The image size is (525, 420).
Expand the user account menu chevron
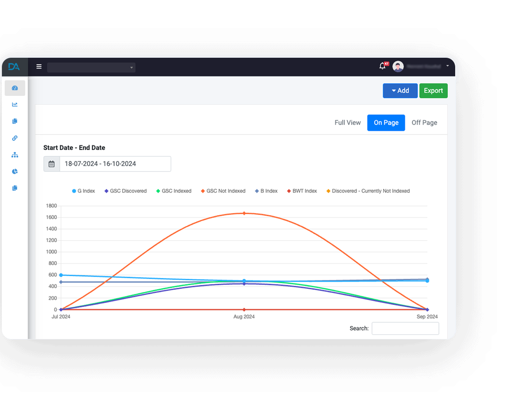pyautogui.click(x=447, y=67)
